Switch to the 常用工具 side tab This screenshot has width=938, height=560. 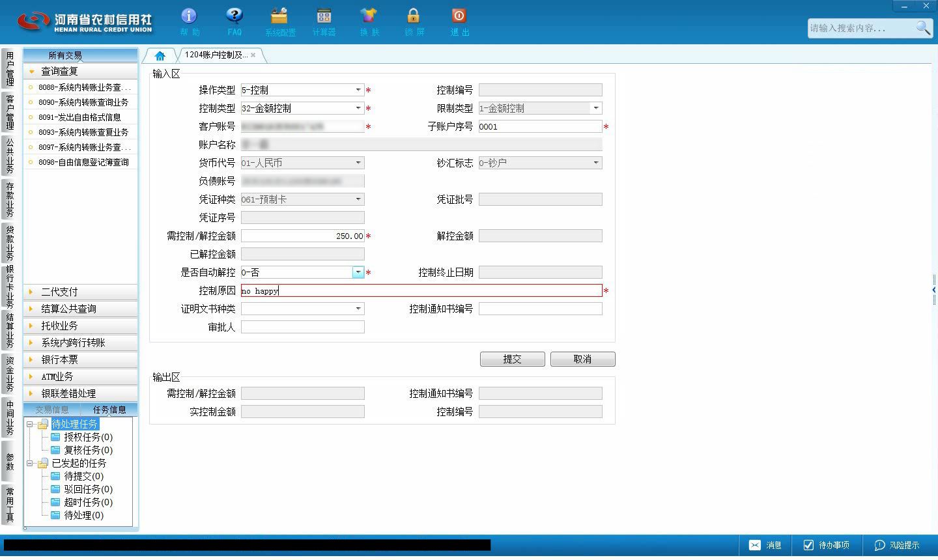tap(10, 505)
